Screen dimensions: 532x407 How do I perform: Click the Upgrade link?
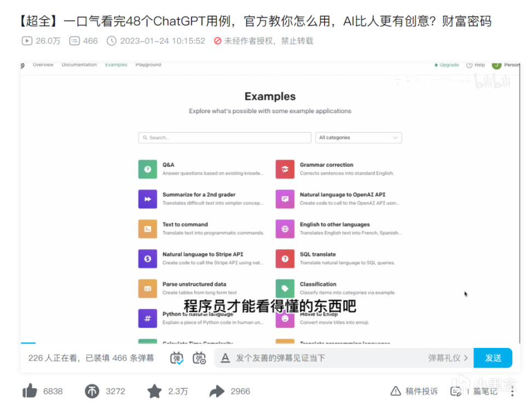pos(447,65)
